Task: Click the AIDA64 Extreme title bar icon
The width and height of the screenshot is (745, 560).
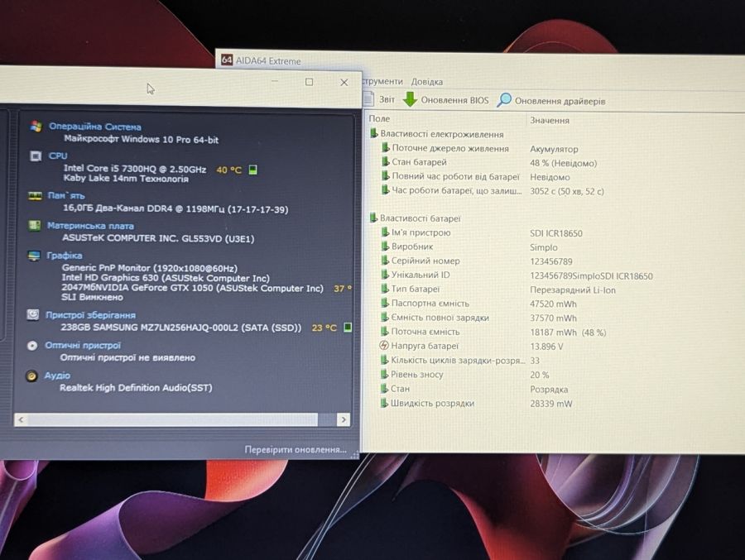Action: (227, 60)
